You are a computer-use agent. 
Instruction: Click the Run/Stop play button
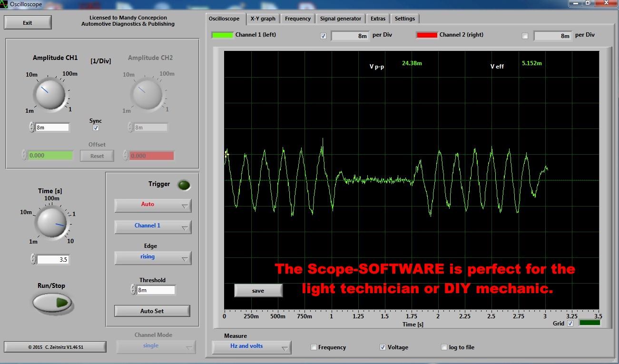tap(52, 302)
